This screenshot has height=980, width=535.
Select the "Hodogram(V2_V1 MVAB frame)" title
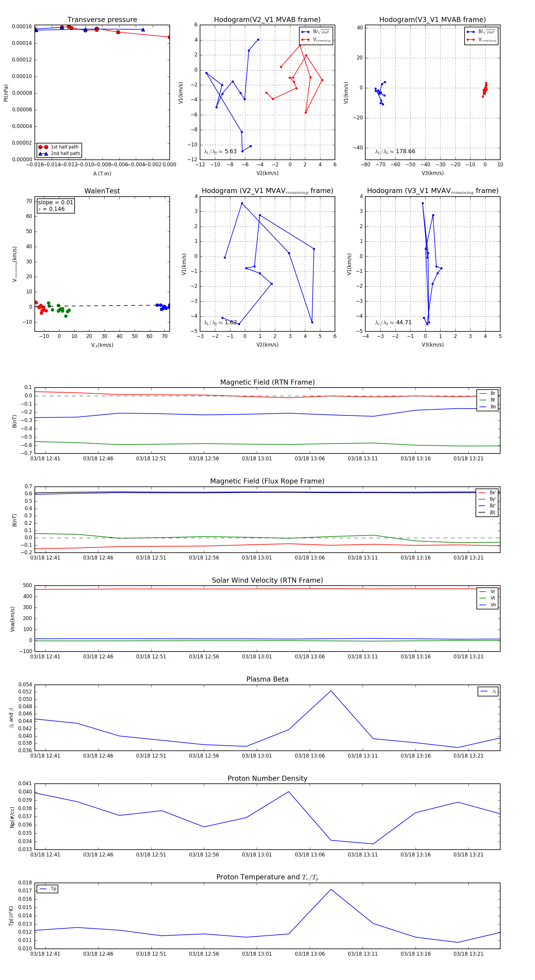pos(267,20)
